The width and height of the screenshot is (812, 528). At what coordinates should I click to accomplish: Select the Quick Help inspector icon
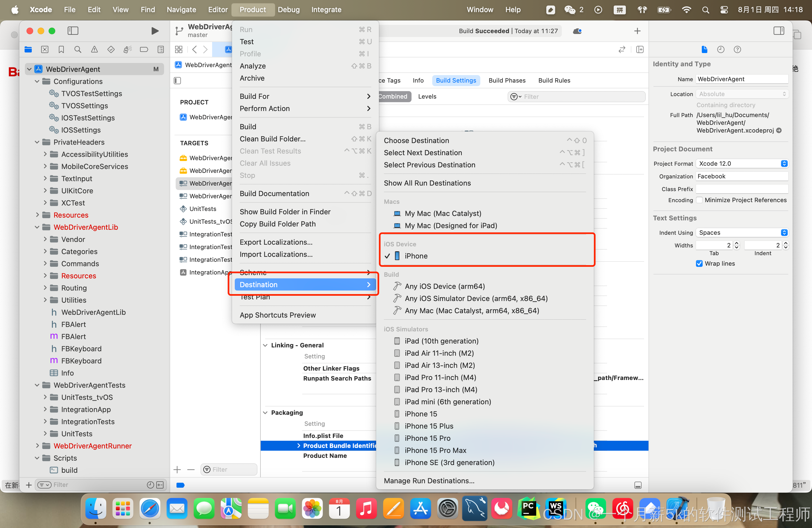737,49
